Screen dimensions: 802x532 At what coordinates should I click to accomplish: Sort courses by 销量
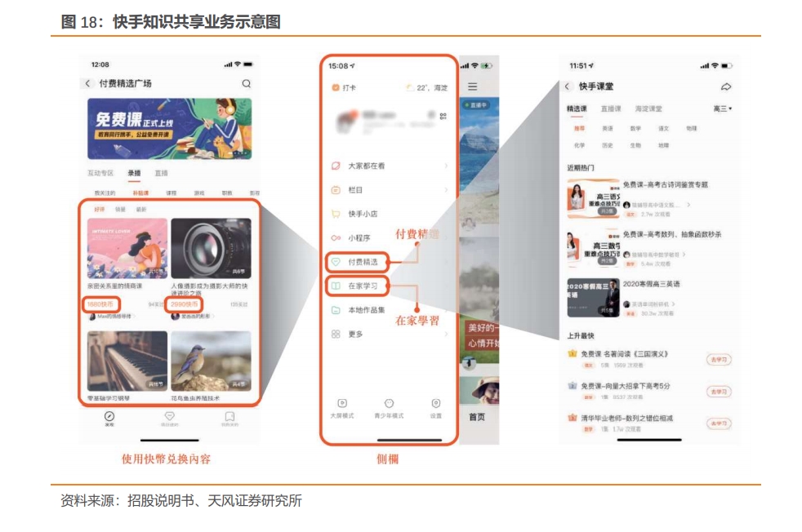tap(120, 210)
